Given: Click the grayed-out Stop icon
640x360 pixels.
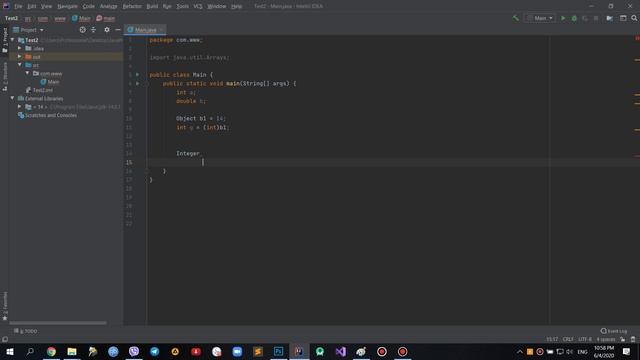Looking at the screenshot, I should click(x=596, y=18).
